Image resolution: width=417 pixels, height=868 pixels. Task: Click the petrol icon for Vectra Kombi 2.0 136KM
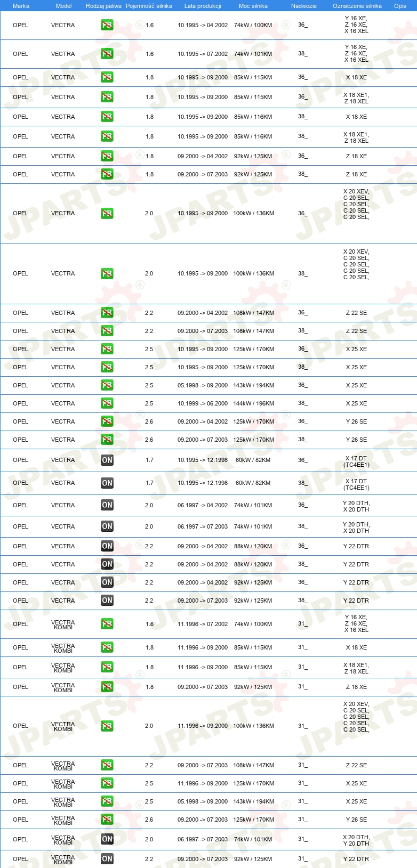coord(107,726)
